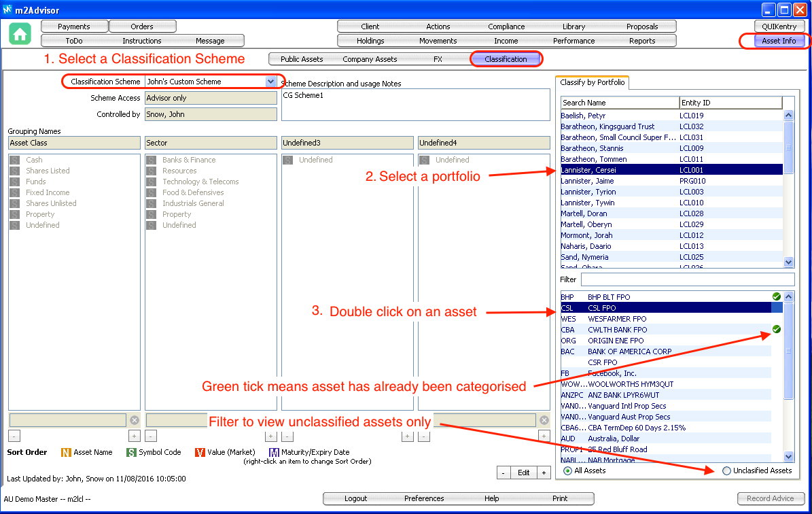The width and height of the screenshot is (812, 514).
Task: Click the orange Asset Name sort icon
Action: 66,453
